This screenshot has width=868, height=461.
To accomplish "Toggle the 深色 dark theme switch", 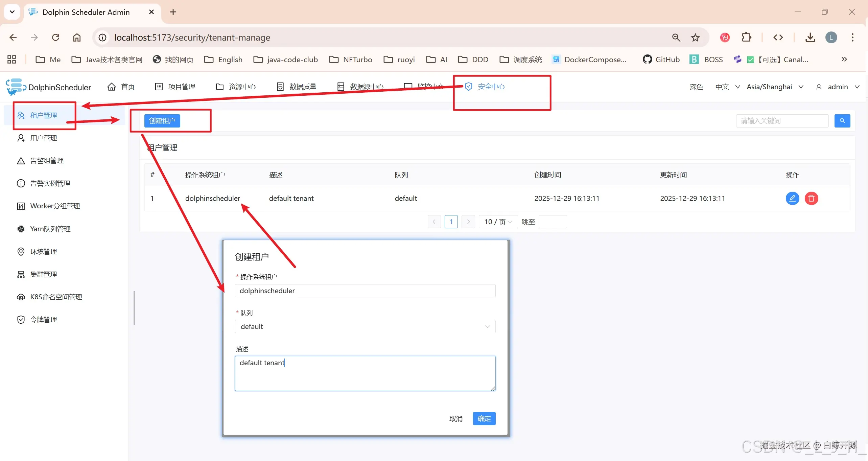I will click(696, 87).
